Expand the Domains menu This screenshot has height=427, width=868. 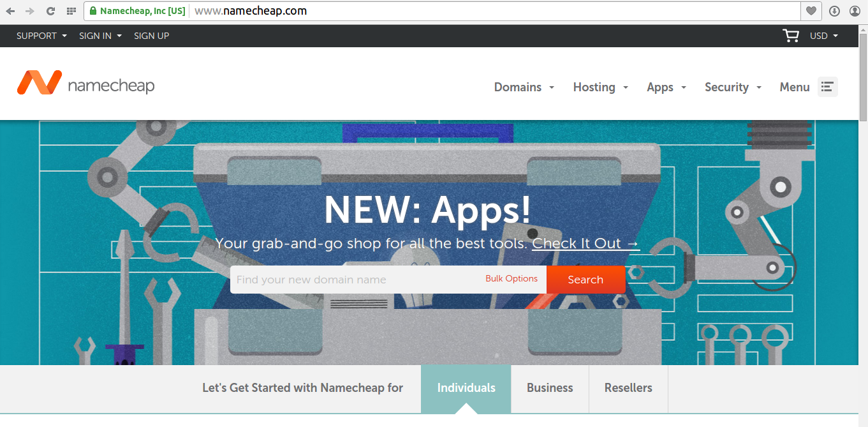pyautogui.click(x=524, y=87)
